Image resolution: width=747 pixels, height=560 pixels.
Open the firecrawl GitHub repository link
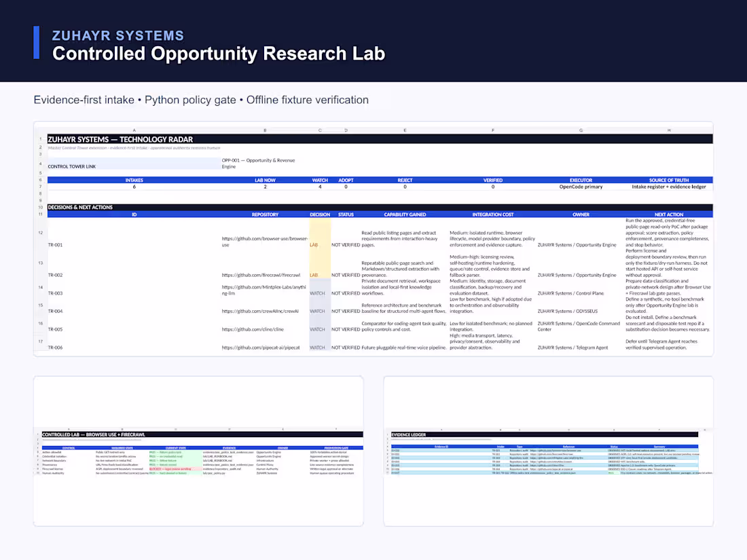(x=261, y=275)
